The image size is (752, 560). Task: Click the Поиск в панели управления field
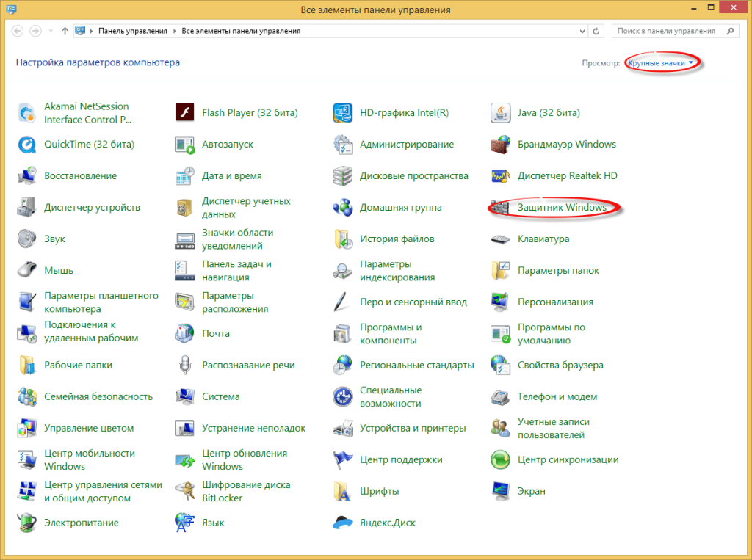tap(667, 32)
